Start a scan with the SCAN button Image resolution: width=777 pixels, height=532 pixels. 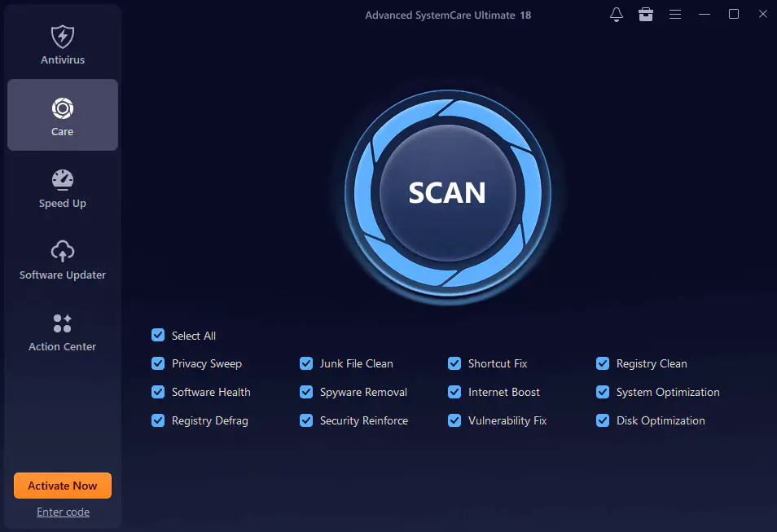pos(447,193)
